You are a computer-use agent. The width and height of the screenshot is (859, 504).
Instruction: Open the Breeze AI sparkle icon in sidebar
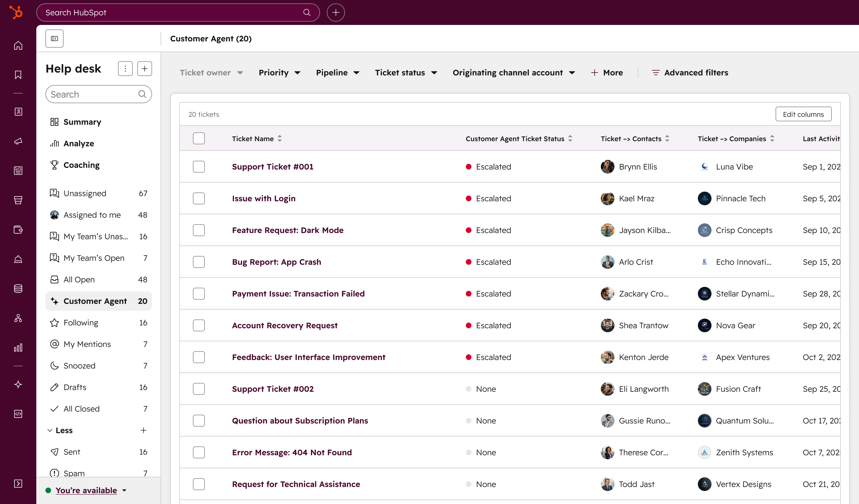point(18,384)
